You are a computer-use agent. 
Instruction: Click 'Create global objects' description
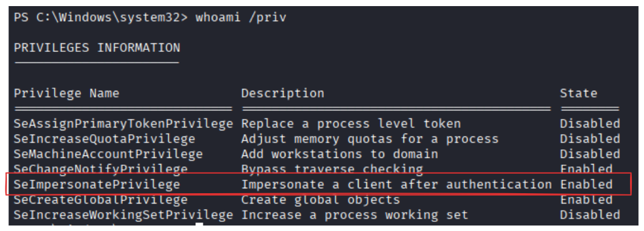tap(320, 200)
